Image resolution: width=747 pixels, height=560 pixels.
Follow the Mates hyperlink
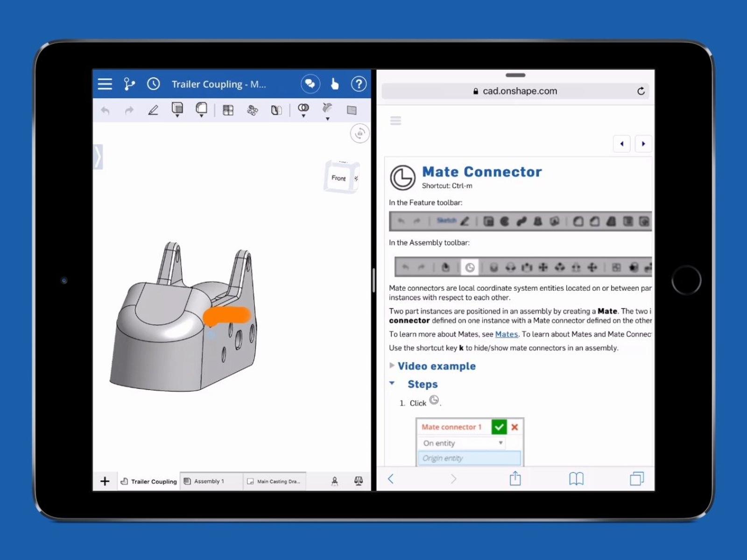pos(506,334)
